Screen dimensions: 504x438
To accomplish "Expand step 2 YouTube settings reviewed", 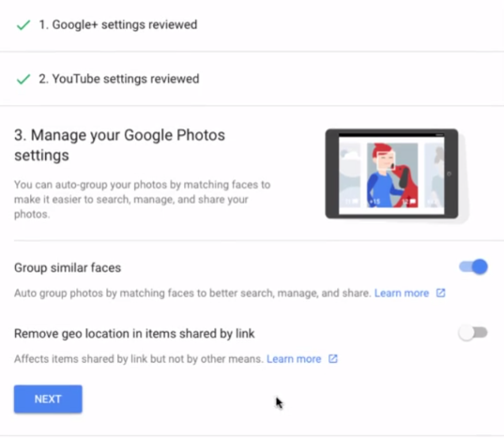I will [x=252, y=79].
